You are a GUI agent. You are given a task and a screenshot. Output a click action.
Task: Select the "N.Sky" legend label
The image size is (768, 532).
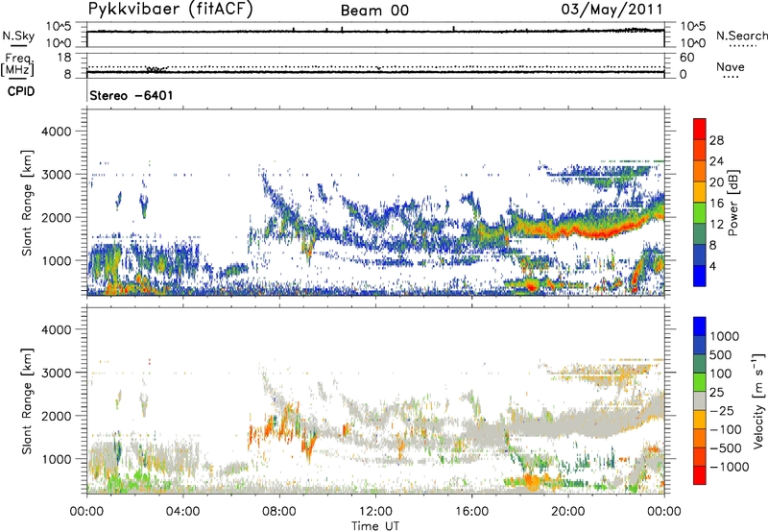18,36
